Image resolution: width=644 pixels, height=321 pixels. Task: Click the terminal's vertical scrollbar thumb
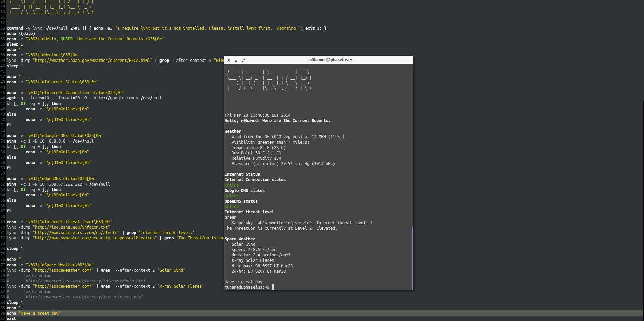tap(412, 258)
